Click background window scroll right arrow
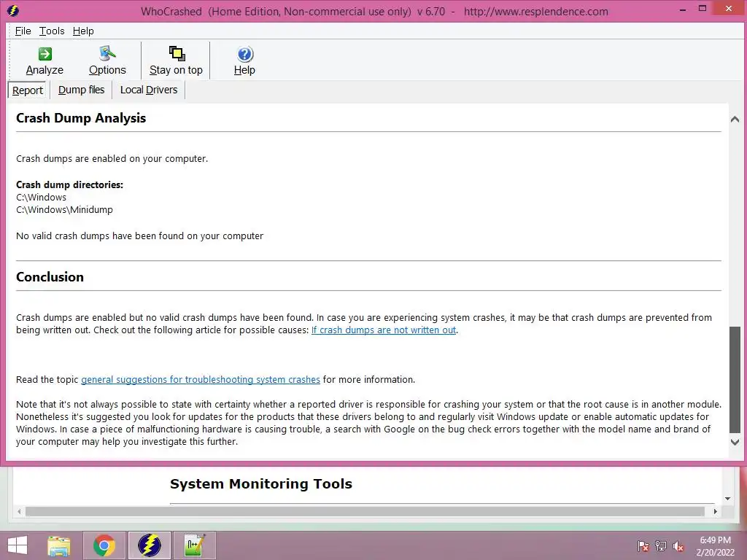The width and height of the screenshot is (747, 560). 715,511
